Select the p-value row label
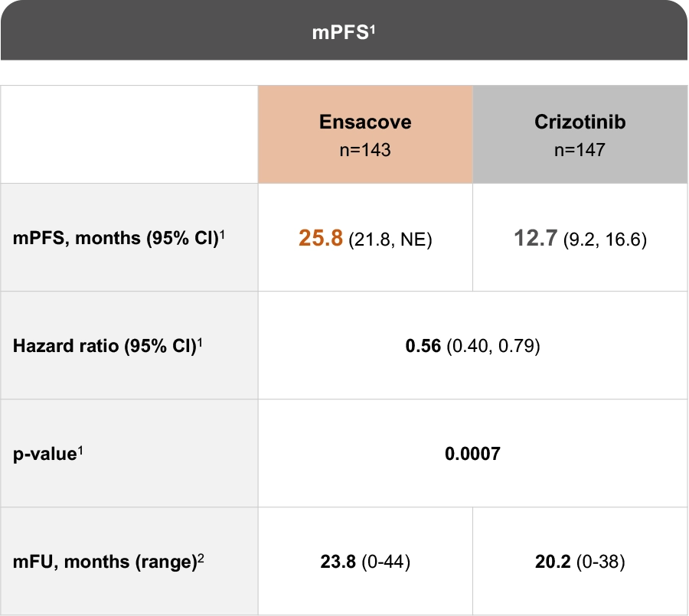689x616 pixels. 44,455
